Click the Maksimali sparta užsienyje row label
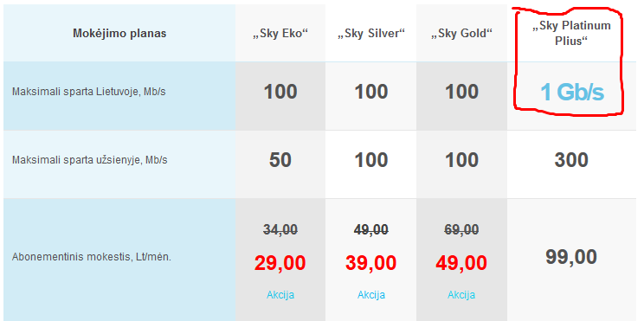 pyautogui.click(x=89, y=160)
